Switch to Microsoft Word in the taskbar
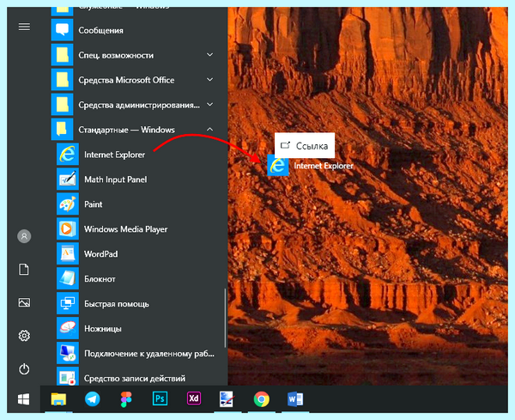This screenshot has height=420, width=515. [295, 399]
